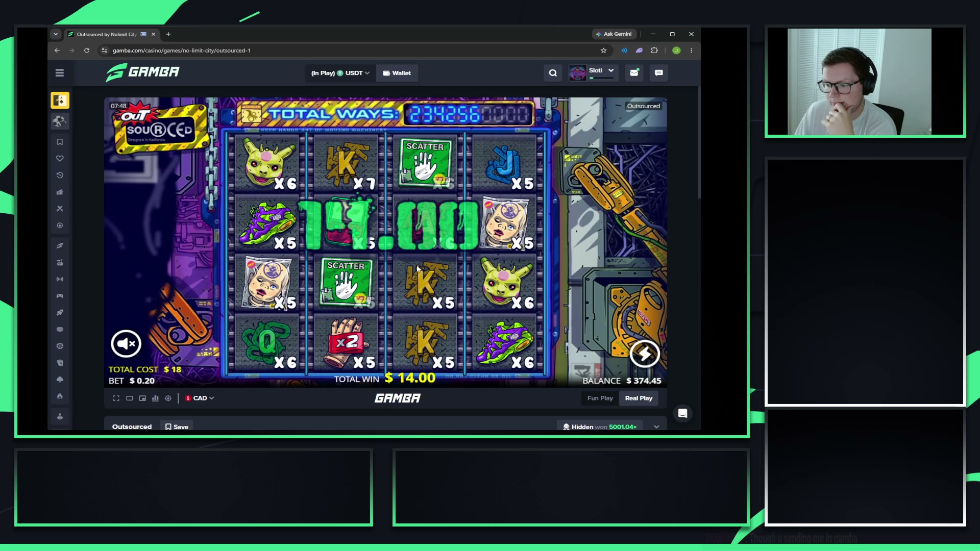This screenshot has height=551, width=980.
Task: Show live stats bar chart
Action: tap(155, 398)
